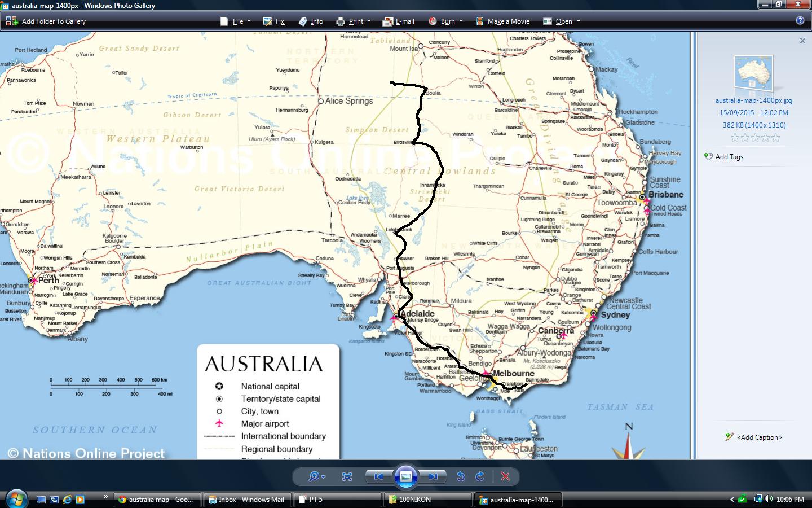Rate the photo using the star rating
Viewport: 812px width, 508px height.
pos(755,138)
